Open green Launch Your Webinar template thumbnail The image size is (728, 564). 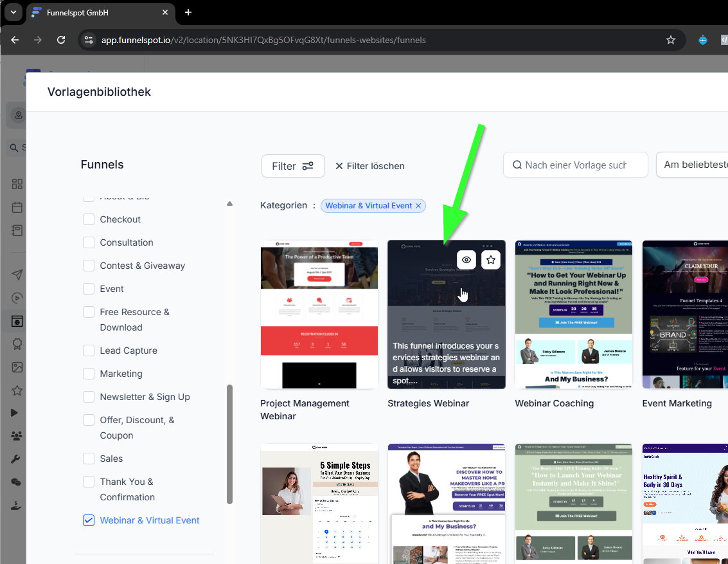click(573, 504)
